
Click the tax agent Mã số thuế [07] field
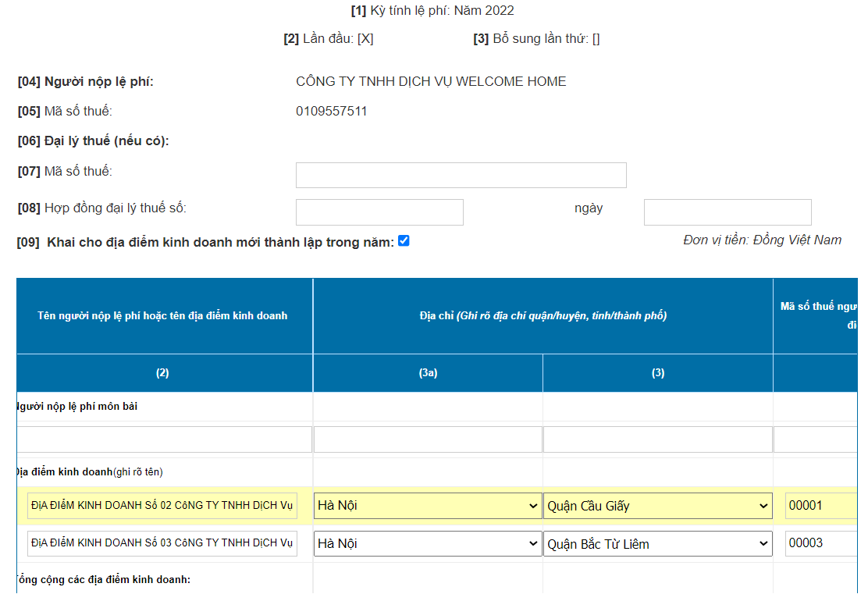461,176
